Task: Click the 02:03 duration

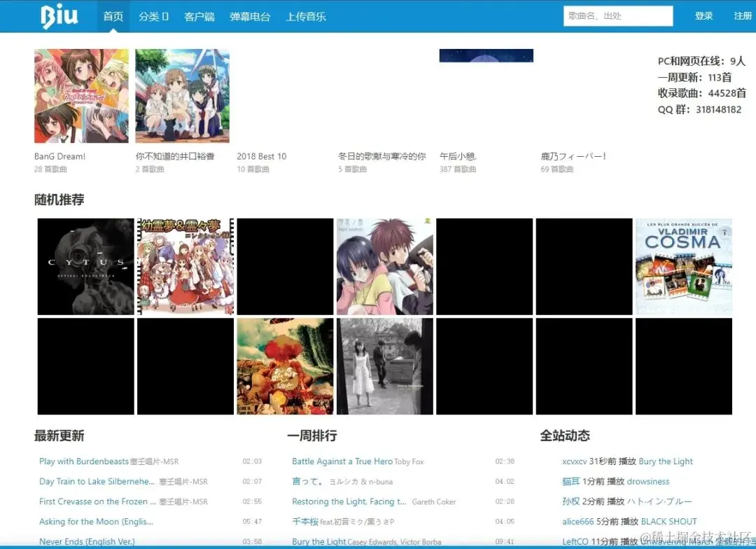Action: click(x=252, y=461)
